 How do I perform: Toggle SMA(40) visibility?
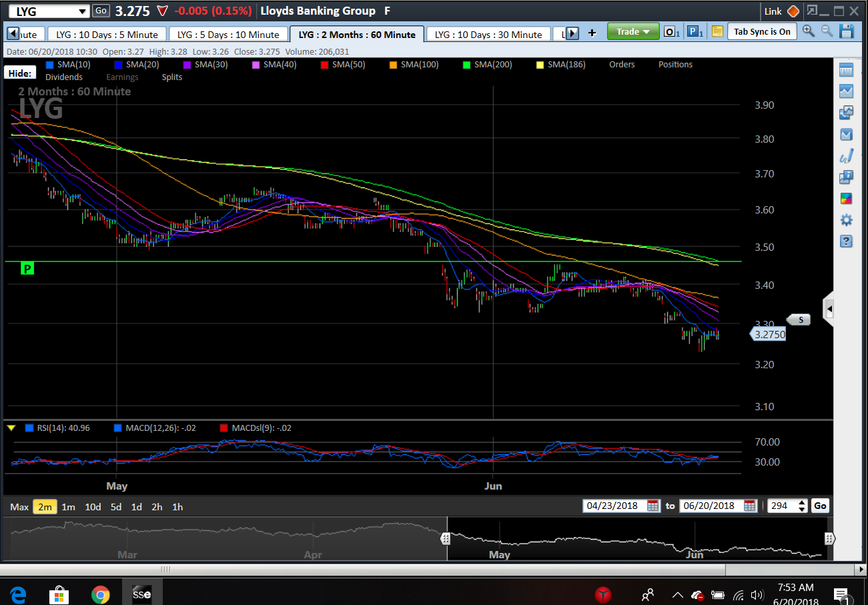tap(274, 65)
